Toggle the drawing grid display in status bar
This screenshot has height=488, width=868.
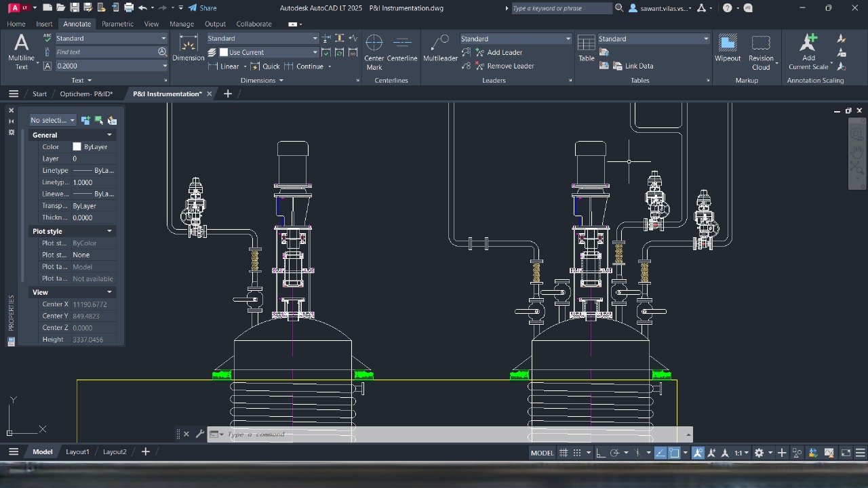(563, 453)
